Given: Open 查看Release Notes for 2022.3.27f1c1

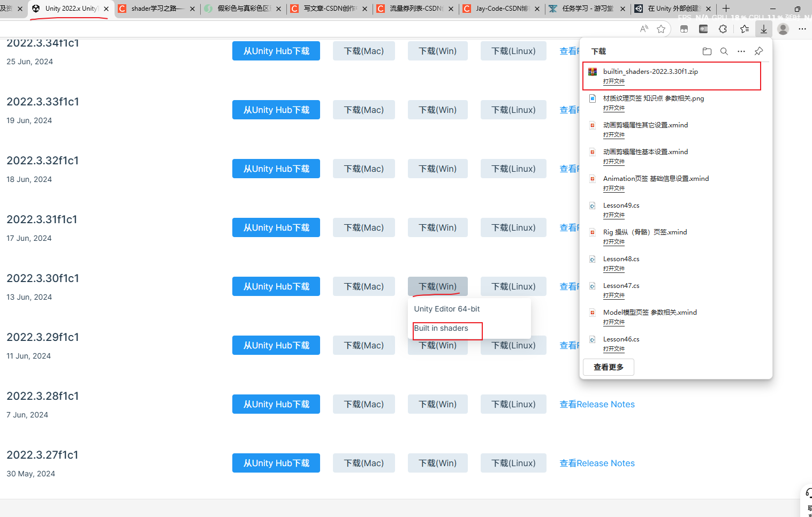Looking at the screenshot, I should tap(597, 463).
